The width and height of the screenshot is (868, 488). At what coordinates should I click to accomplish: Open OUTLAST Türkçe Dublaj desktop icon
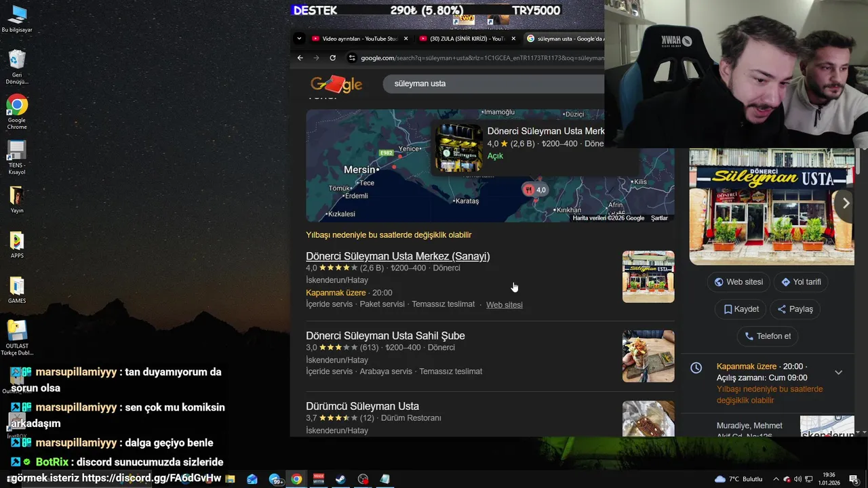click(17, 338)
